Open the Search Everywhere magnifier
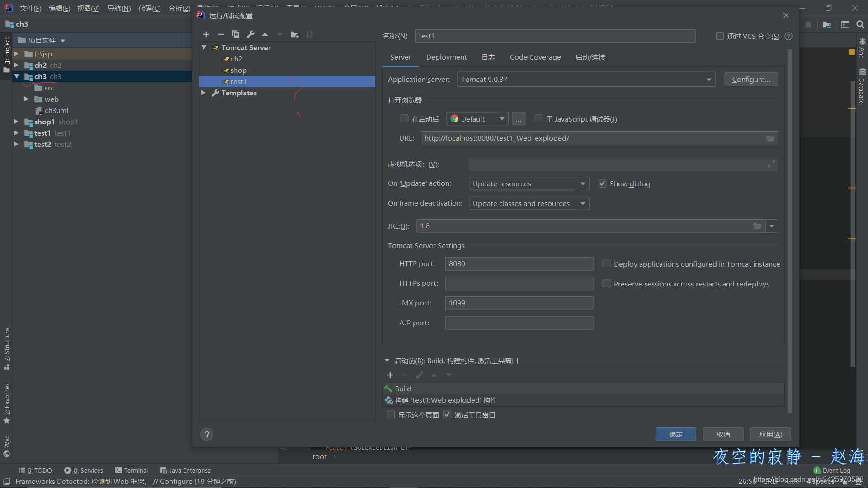This screenshot has width=868, height=488. tap(860, 24)
